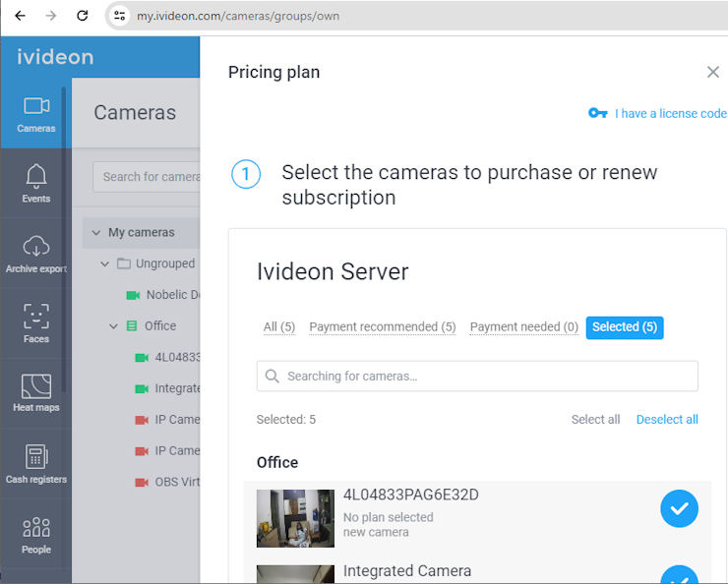Select Integrated camera in tree

click(x=177, y=388)
